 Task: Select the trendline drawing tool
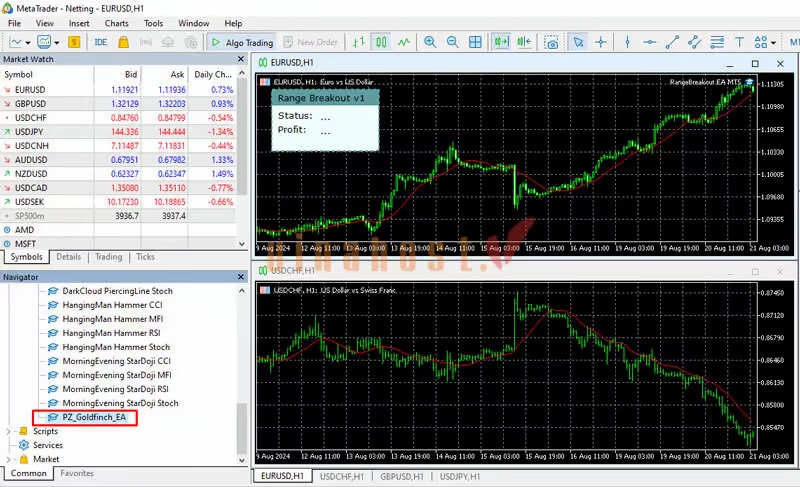[672, 42]
